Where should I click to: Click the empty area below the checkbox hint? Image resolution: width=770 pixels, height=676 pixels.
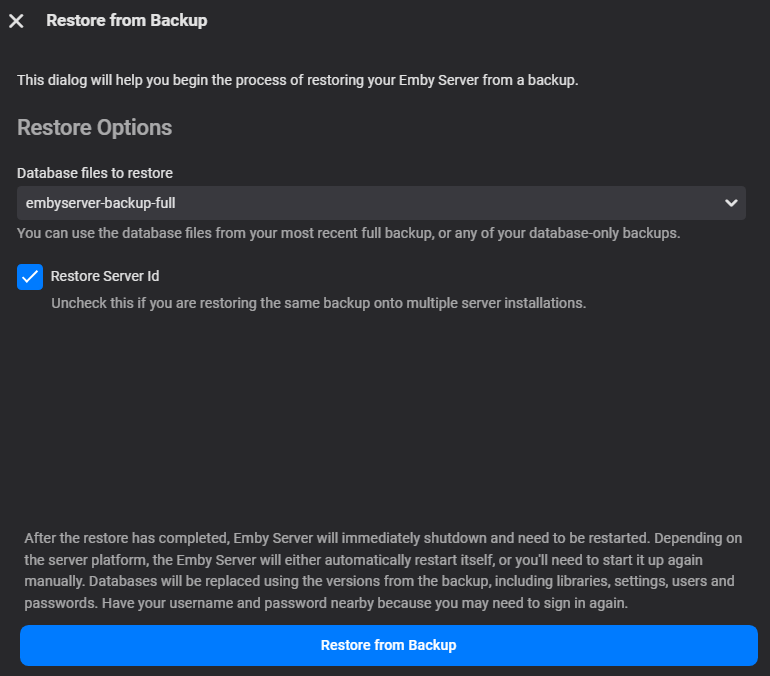385,410
